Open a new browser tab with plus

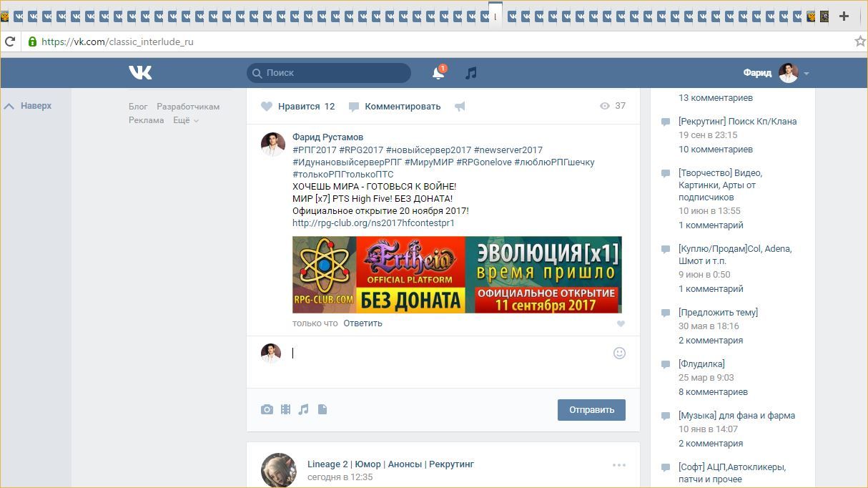pyautogui.click(x=844, y=16)
